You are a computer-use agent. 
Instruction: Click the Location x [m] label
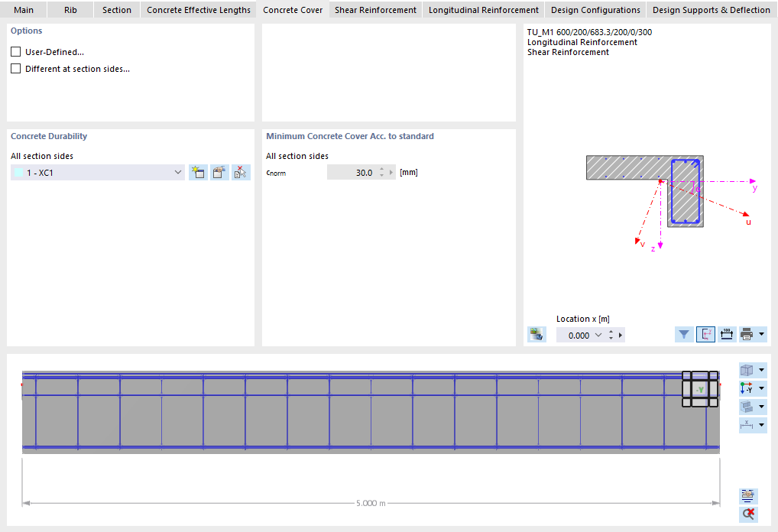(x=583, y=319)
